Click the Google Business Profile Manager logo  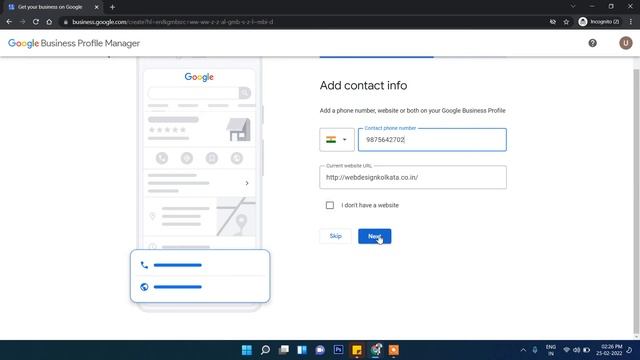point(74,43)
